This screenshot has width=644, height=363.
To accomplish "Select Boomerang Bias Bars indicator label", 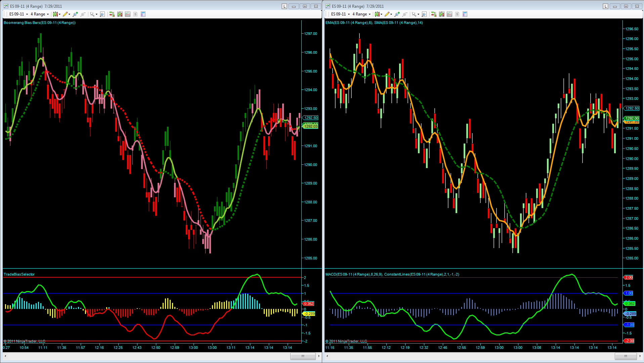I will [x=39, y=23].
